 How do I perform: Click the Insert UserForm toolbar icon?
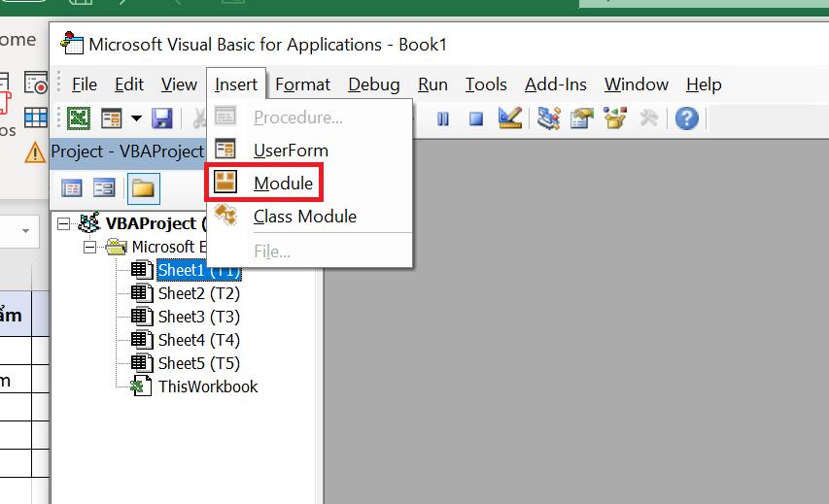pyautogui.click(x=112, y=118)
